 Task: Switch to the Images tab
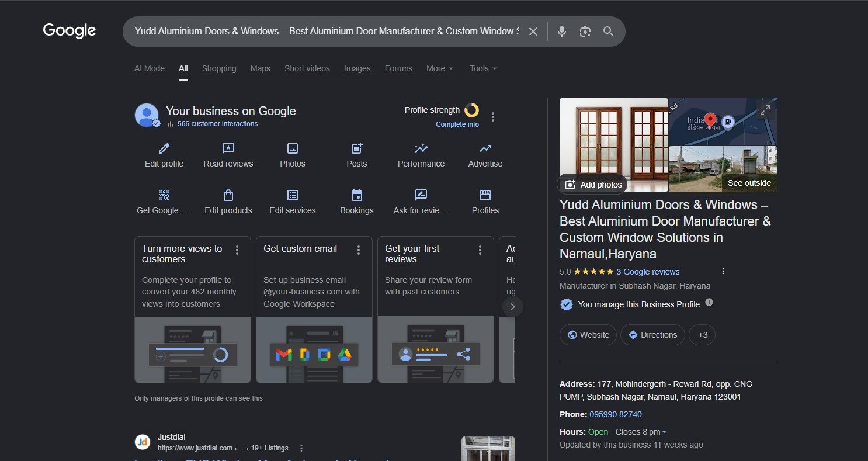coord(357,68)
